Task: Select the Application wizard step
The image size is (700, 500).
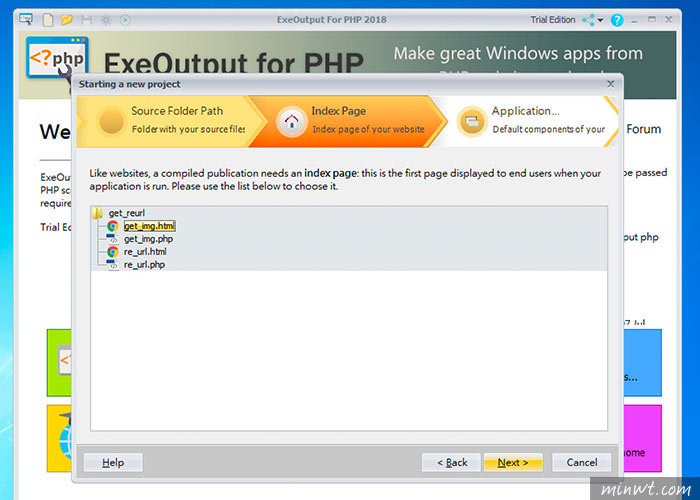Action: pyautogui.click(x=531, y=121)
